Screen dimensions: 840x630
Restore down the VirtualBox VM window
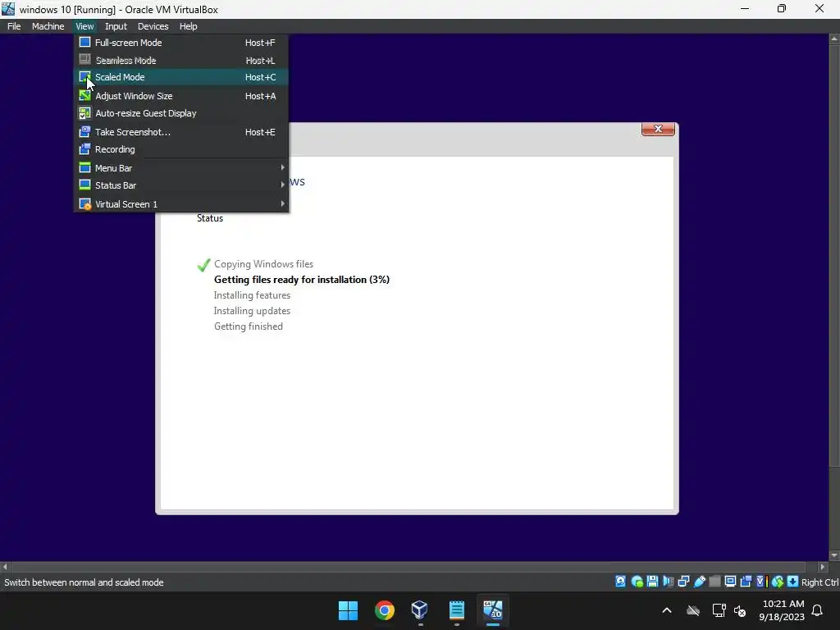point(782,9)
